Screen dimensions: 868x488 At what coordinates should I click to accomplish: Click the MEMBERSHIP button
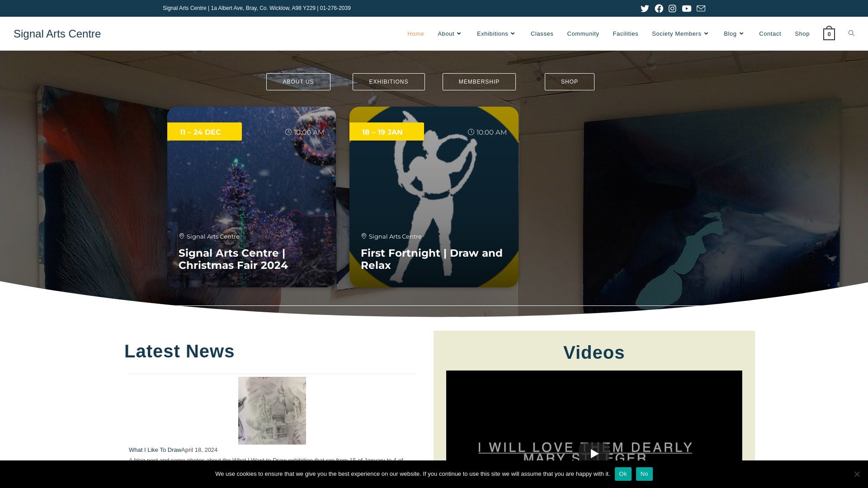479,82
